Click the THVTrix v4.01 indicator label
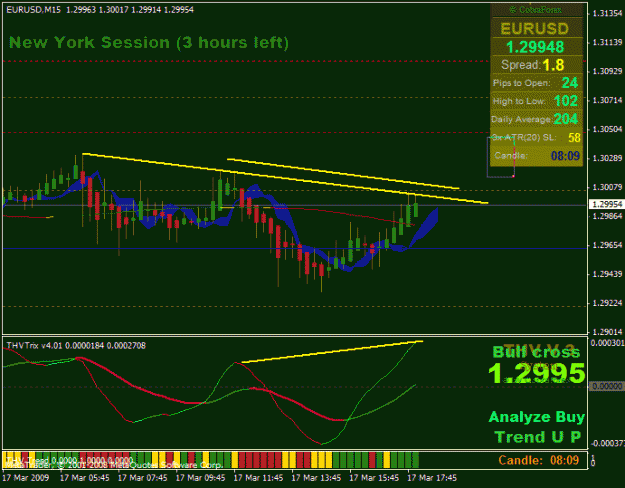This screenshot has height=488, width=625. pos(76,345)
